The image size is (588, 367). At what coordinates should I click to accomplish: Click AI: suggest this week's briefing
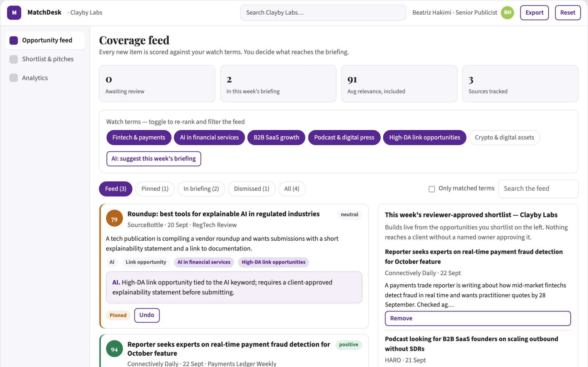click(154, 159)
